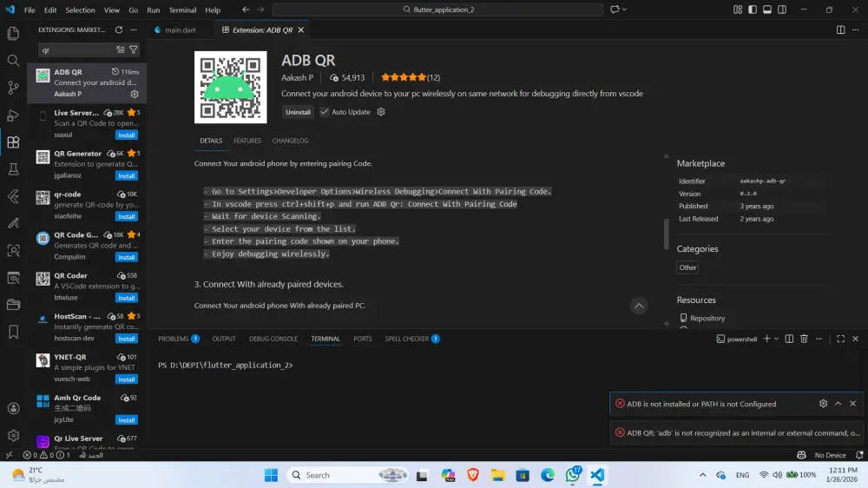Open the DEBUG CONSOLE tab
The image size is (868, 488).
[x=273, y=339]
